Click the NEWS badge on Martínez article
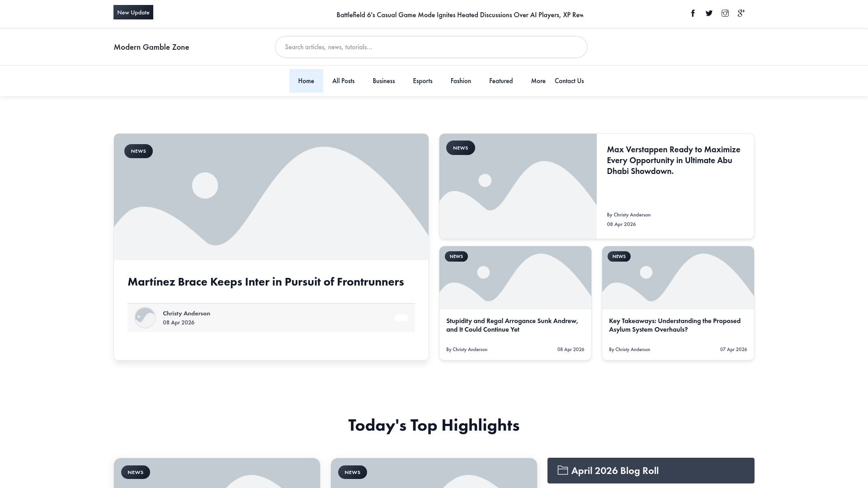This screenshot has width=868, height=488. (138, 151)
